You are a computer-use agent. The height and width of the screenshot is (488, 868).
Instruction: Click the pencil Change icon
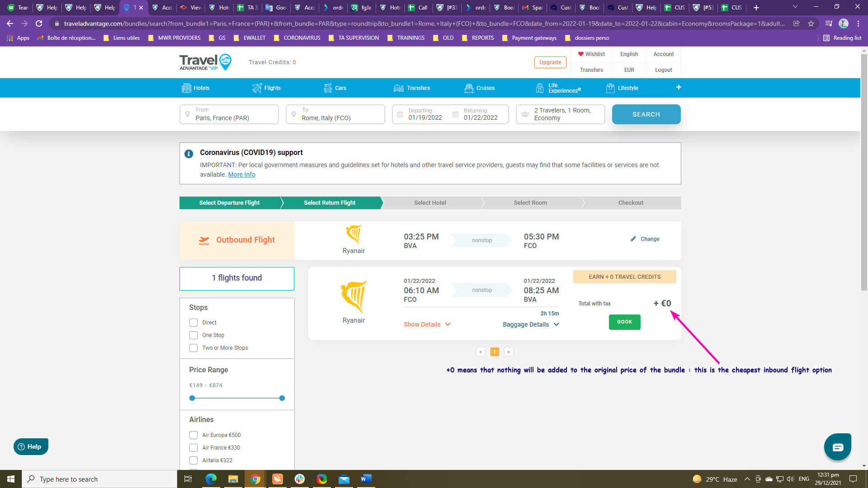pos(633,239)
